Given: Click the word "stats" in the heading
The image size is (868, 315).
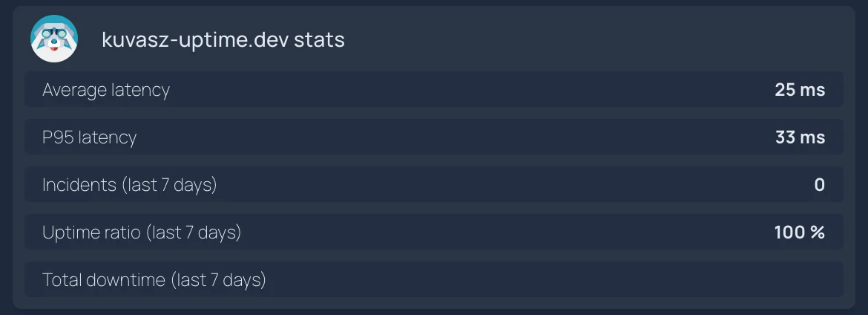Looking at the screenshot, I should click(320, 40).
